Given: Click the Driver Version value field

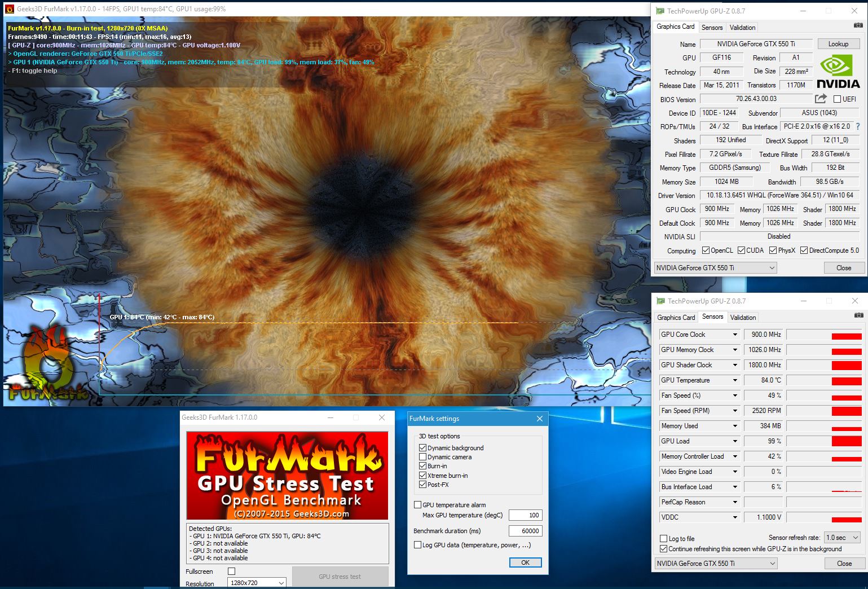Looking at the screenshot, I should [x=779, y=195].
